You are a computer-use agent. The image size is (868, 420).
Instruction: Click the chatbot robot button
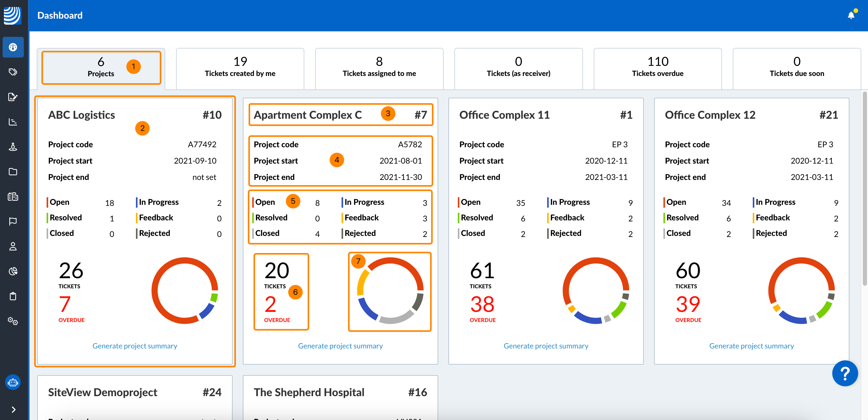[13, 382]
